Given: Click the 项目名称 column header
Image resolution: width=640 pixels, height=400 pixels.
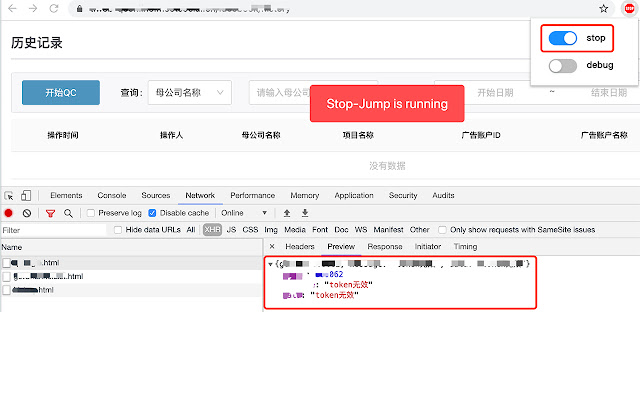Looking at the screenshot, I should [358, 135].
